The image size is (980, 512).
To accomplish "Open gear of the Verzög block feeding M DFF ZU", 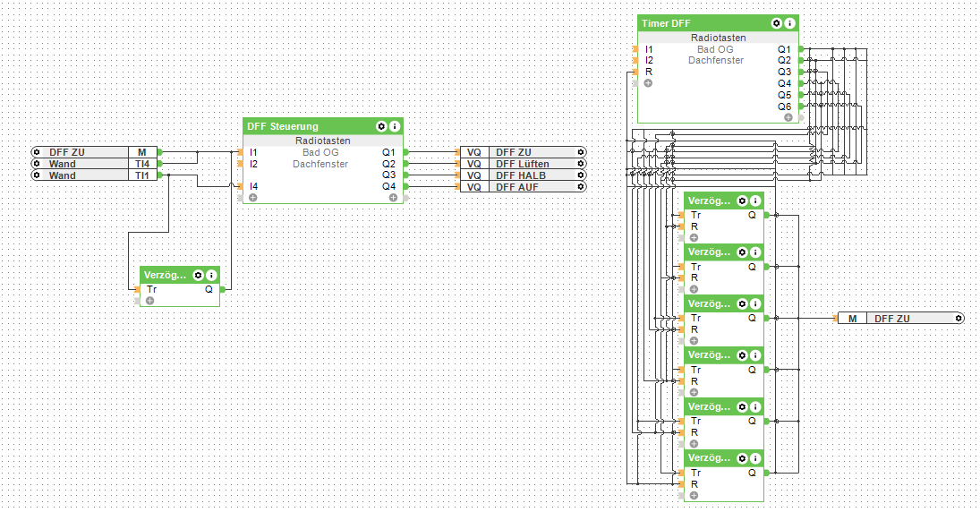I will pos(742,303).
